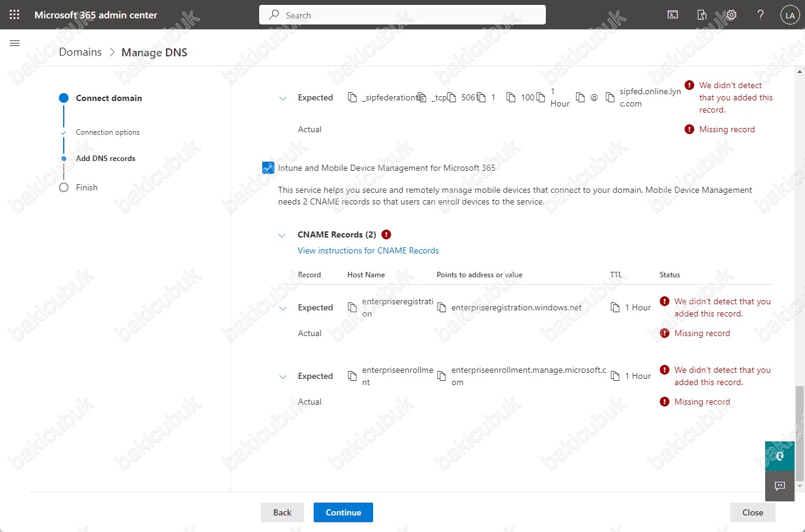Select the Finish step
Screen dimensions: 805x532
tap(86, 187)
